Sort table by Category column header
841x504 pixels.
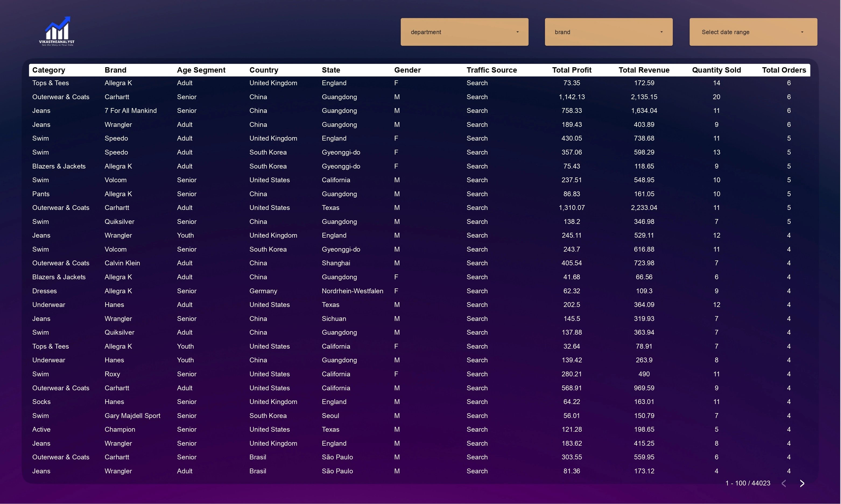[49, 70]
